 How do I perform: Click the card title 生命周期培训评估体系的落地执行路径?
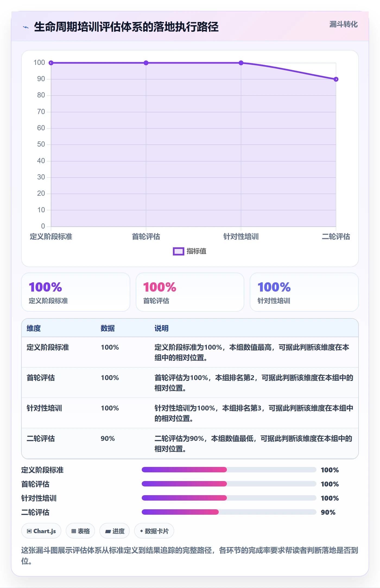coord(126,27)
